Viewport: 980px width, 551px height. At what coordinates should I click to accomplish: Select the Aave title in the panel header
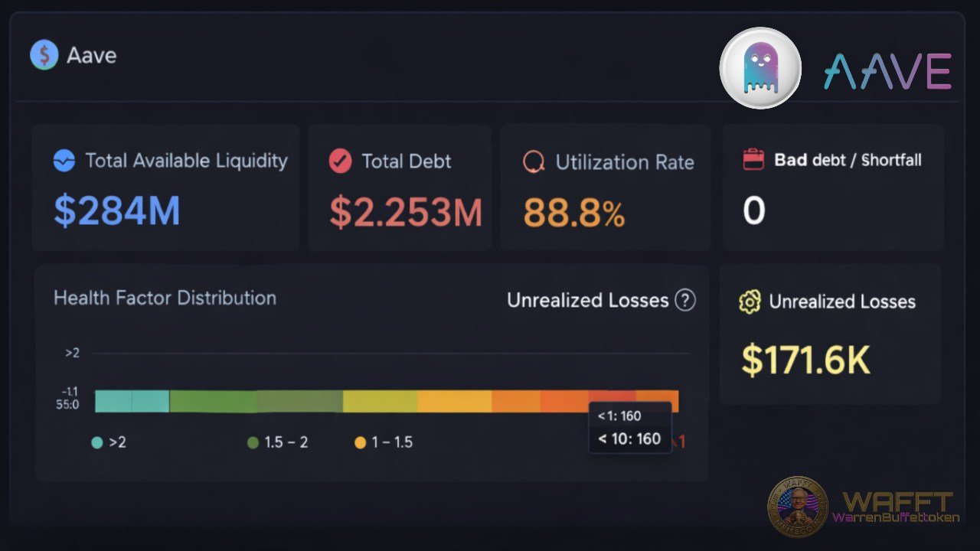[x=92, y=55]
